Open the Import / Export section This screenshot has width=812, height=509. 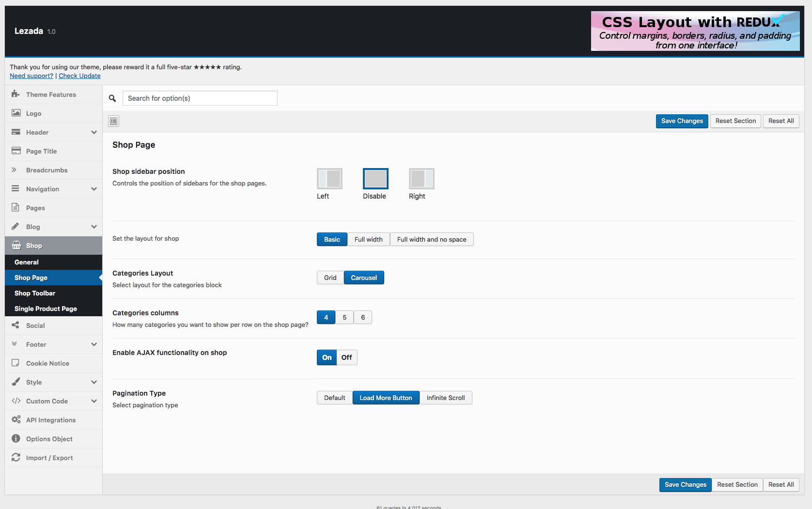tap(49, 458)
